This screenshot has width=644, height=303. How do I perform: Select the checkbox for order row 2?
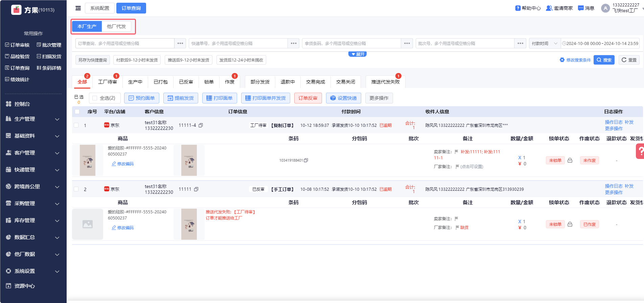[x=76, y=189]
